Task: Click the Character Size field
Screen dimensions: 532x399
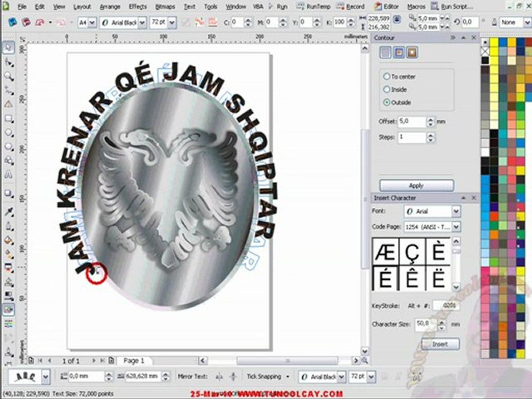Action: pyautogui.click(x=426, y=324)
